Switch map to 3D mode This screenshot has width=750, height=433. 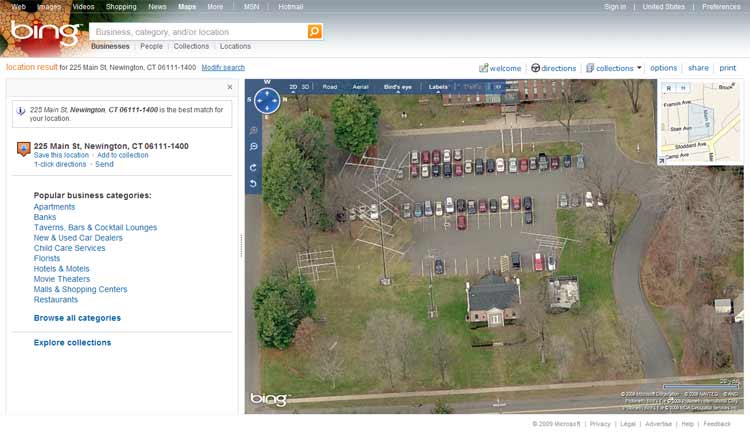[306, 87]
